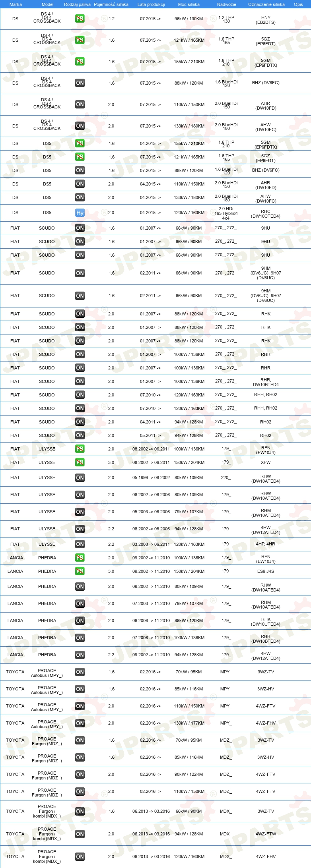Click diesel icon in Scudo RHR, DW10BTED4 row

point(80,381)
